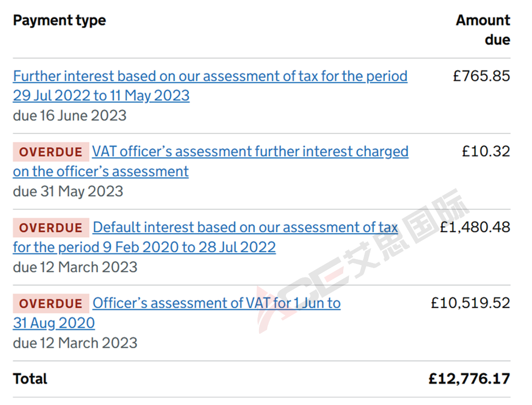Select the £765.85 amount
Screen dimensions: 532x405
click(482, 76)
